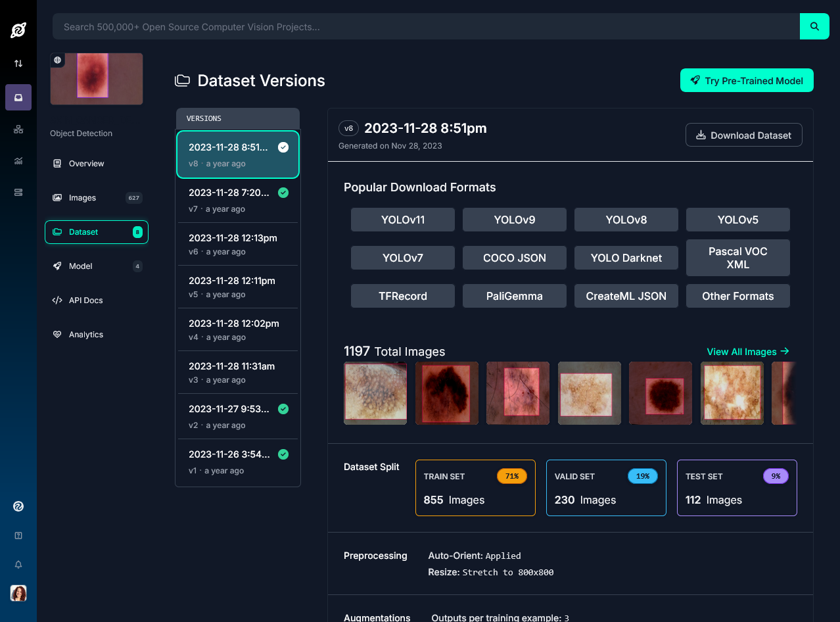This screenshot has height=622, width=840.
Task: Open notifications bell icon
Action: 18,564
